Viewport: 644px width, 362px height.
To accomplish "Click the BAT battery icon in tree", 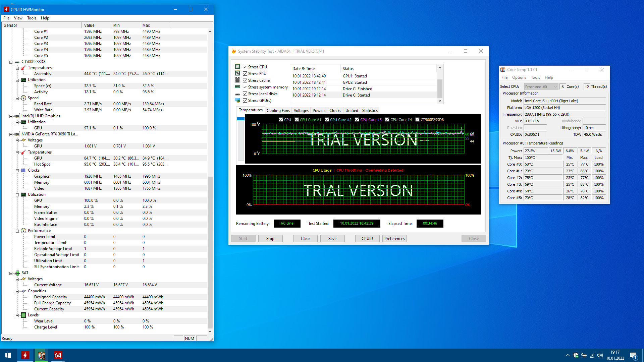I will 17,273.
